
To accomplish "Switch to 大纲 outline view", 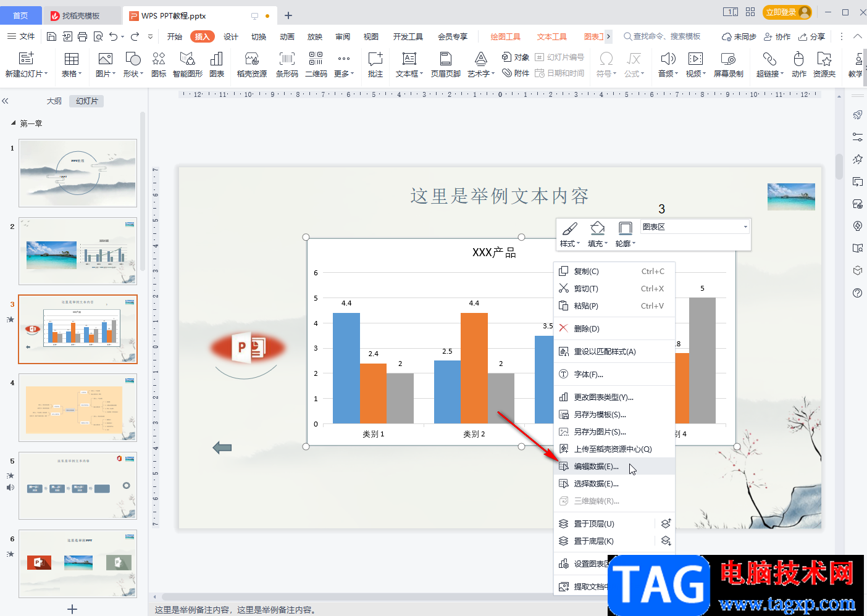I will click(54, 101).
